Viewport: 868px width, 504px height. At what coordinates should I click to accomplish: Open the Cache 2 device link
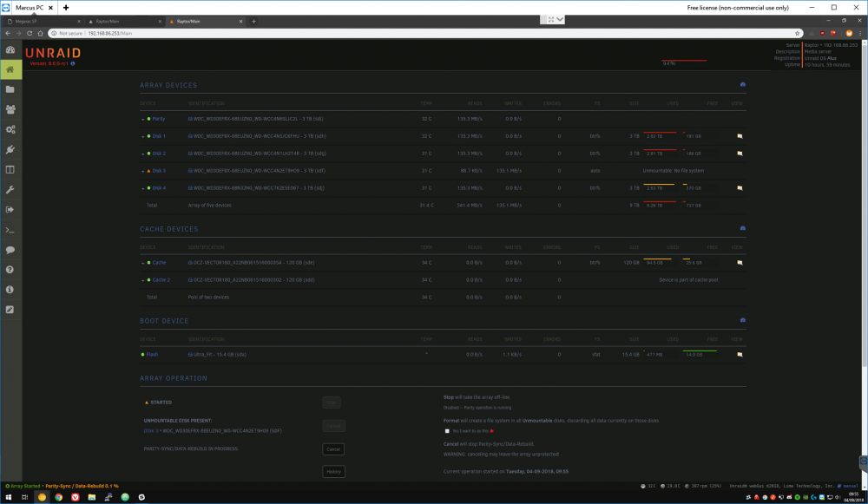161,280
